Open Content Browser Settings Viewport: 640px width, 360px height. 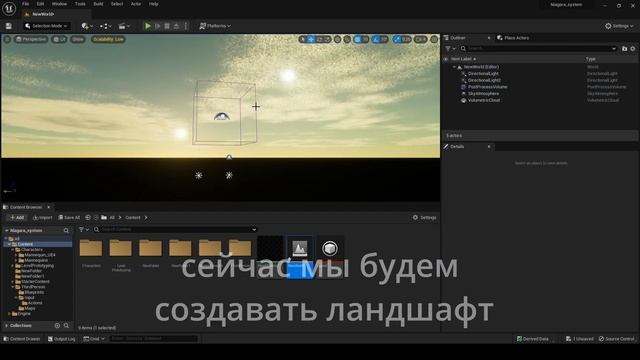(x=424, y=218)
